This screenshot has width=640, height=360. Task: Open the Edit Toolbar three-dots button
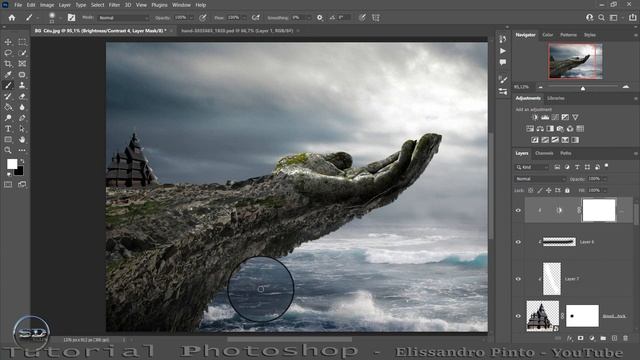click(x=22, y=150)
